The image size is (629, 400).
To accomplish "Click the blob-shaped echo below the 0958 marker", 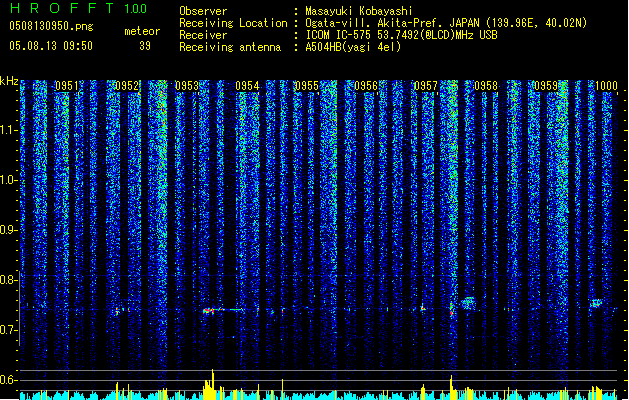I will 468,303.
